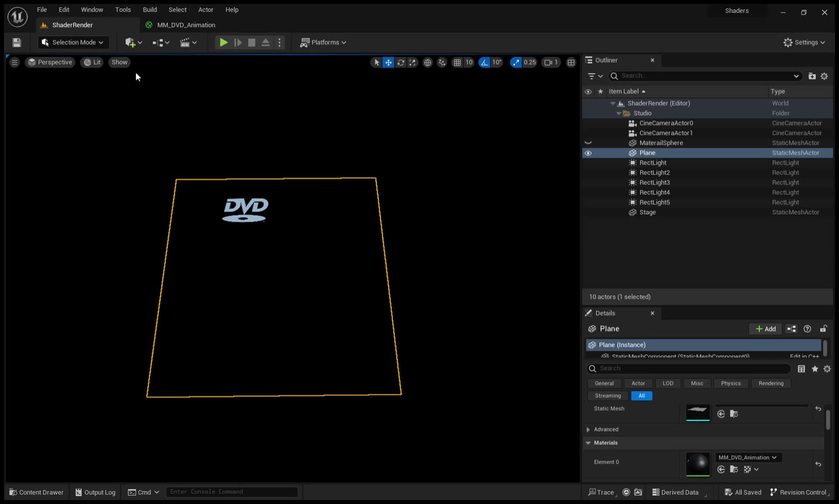Open the Outliner filter options
Viewport: 839px width, 504px height.
pos(595,76)
